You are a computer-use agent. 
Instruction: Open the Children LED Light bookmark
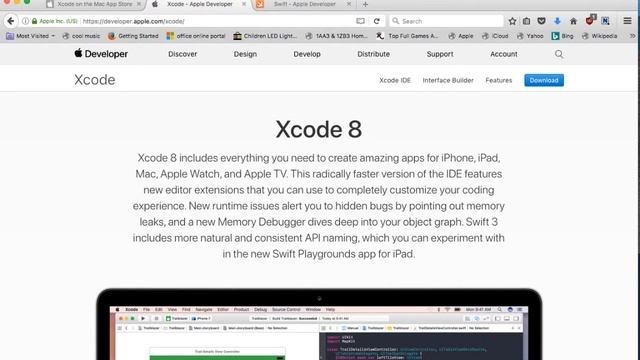(265, 36)
